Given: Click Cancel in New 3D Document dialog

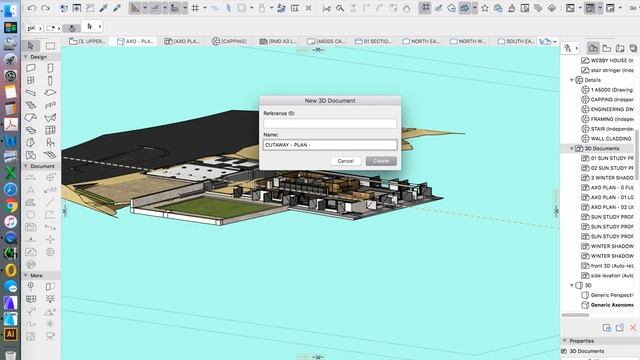Looking at the screenshot, I should [x=345, y=161].
